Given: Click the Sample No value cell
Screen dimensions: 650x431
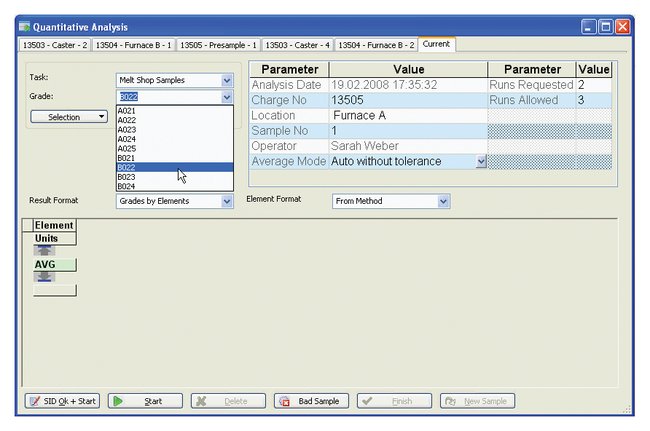Looking at the screenshot, I should click(406, 131).
